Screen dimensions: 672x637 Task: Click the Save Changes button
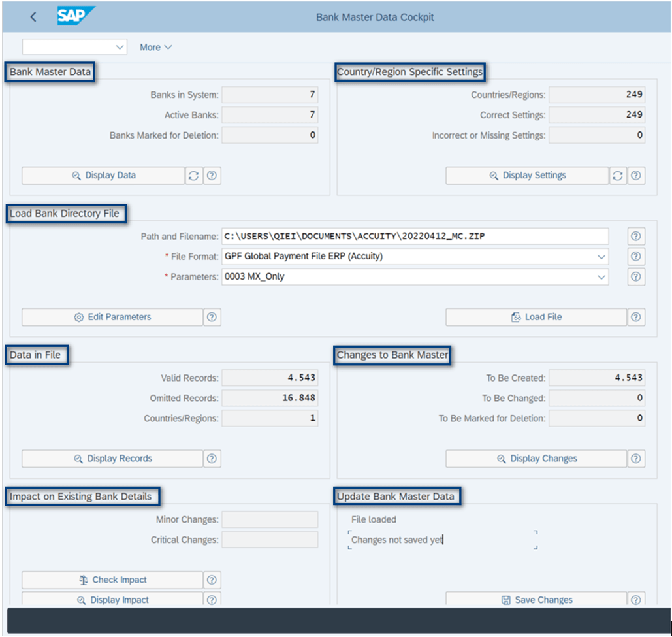(537, 600)
